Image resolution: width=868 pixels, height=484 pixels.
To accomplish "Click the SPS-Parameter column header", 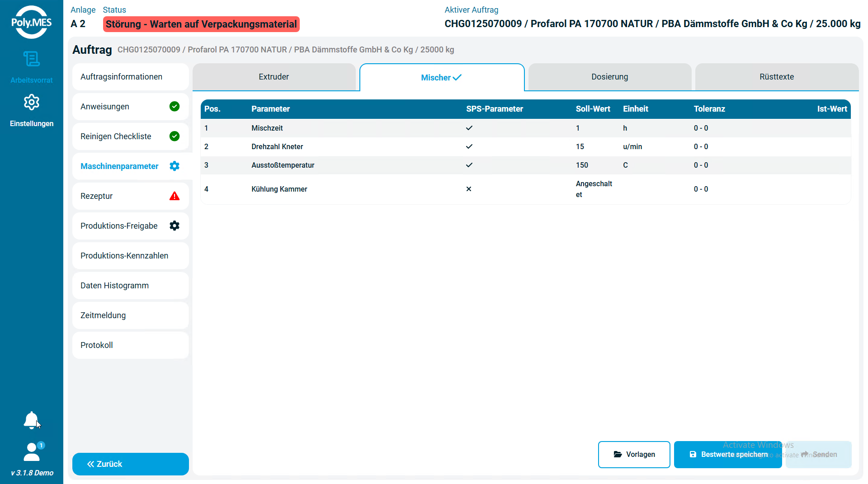I will (x=495, y=109).
